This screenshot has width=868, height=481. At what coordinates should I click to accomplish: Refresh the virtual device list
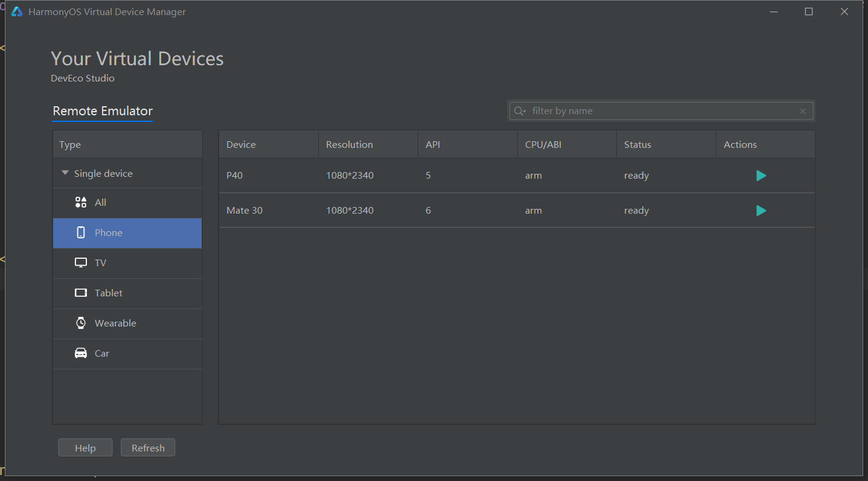(148, 448)
